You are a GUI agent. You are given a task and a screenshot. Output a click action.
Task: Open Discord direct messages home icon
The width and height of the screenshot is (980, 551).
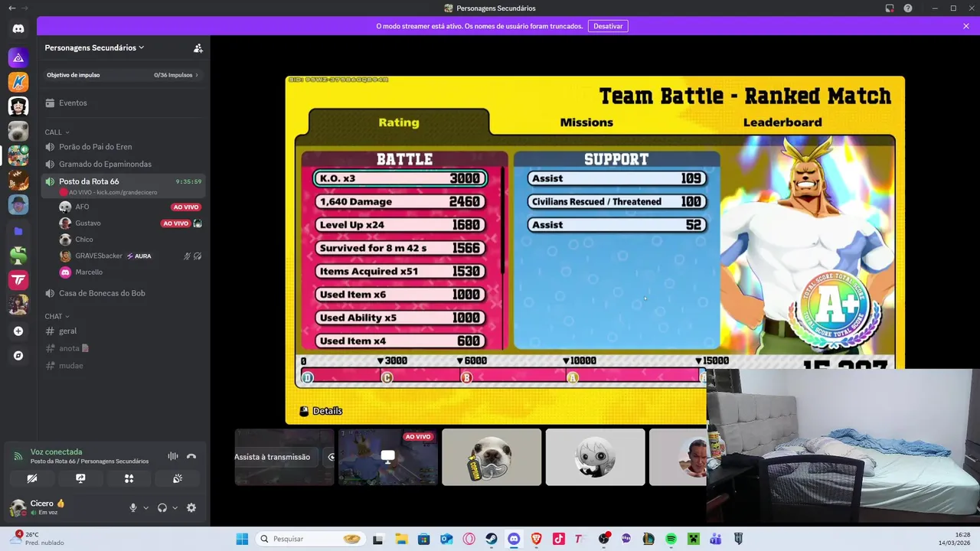(18, 28)
